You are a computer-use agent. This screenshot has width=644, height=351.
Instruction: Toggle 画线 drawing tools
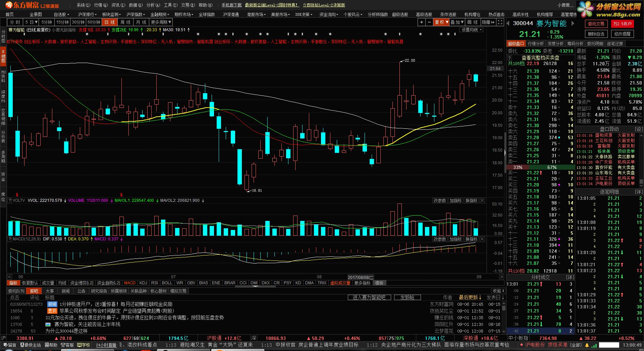point(473,22)
